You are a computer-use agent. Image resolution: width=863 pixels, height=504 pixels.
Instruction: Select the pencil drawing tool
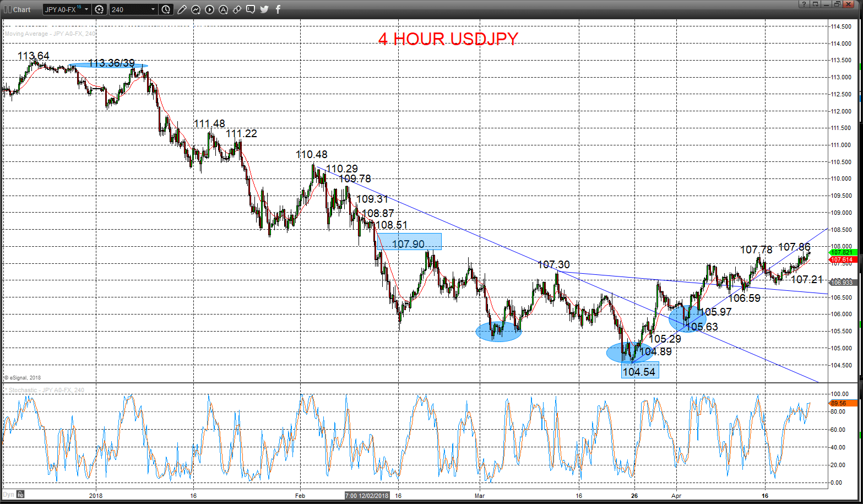[x=182, y=9]
